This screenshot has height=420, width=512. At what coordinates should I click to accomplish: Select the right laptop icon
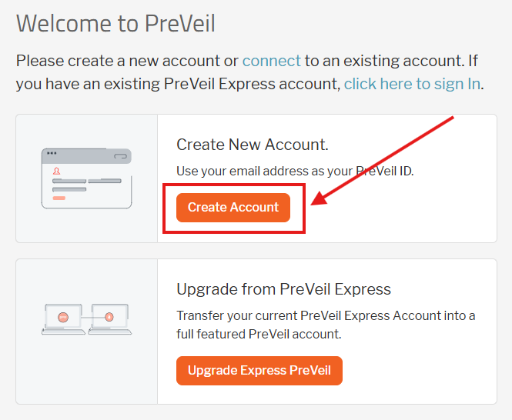coord(109,318)
